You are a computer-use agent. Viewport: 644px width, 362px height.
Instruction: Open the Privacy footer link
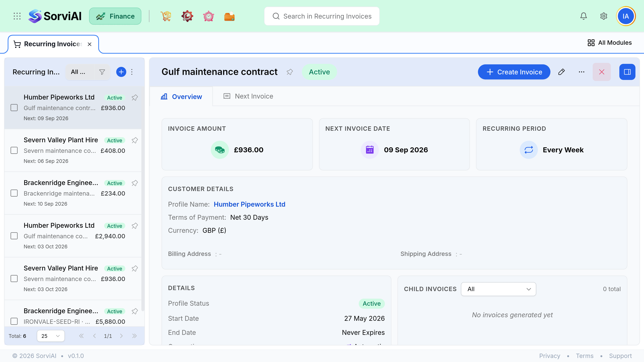tap(550, 356)
